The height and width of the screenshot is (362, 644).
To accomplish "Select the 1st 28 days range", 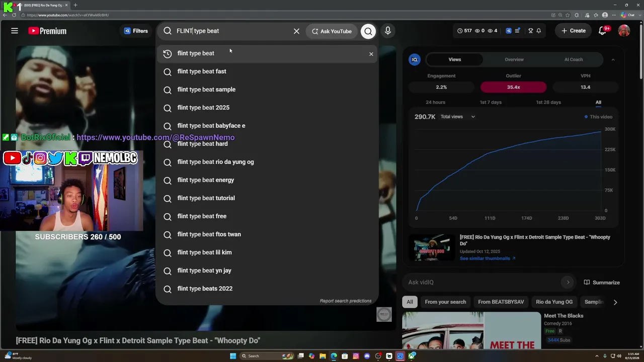I will tap(548, 102).
